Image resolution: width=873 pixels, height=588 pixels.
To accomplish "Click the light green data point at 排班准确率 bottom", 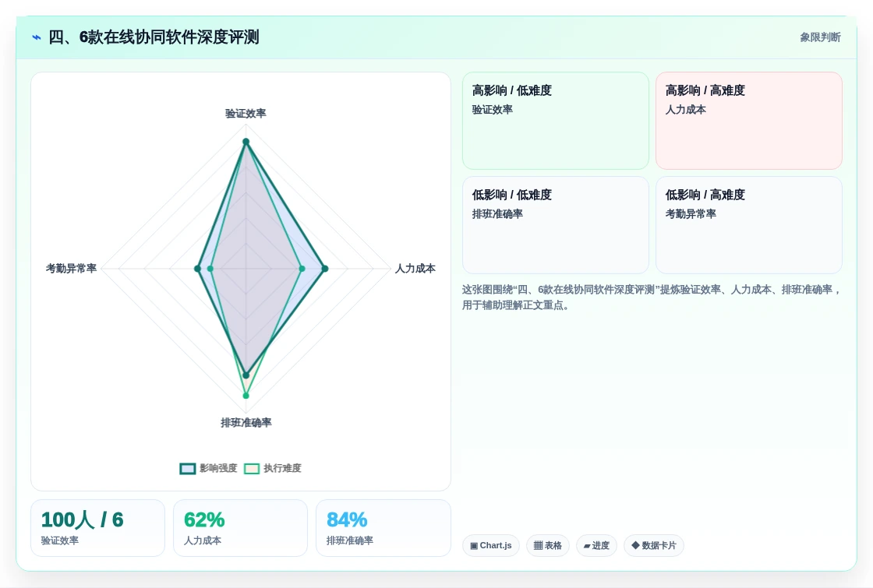I will 246,396.
